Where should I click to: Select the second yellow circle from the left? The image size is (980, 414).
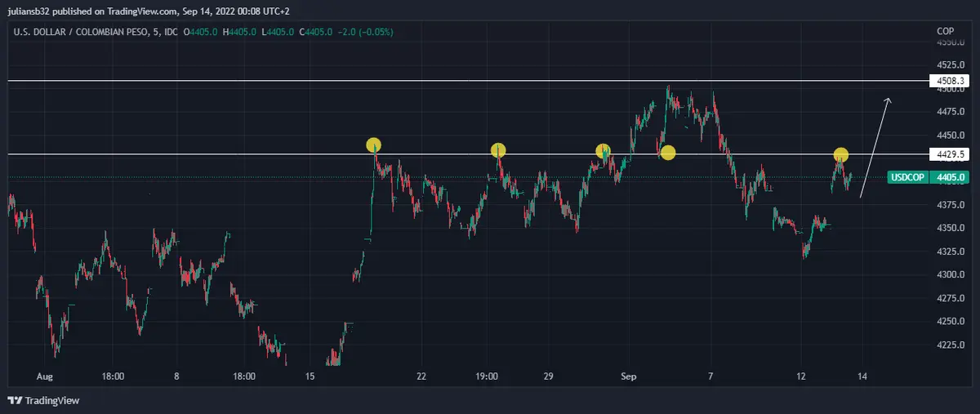click(x=498, y=150)
